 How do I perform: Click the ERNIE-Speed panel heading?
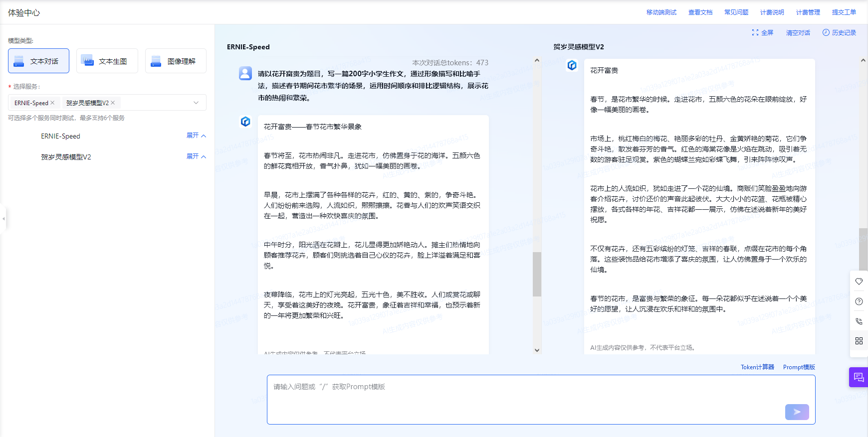[x=248, y=47]
